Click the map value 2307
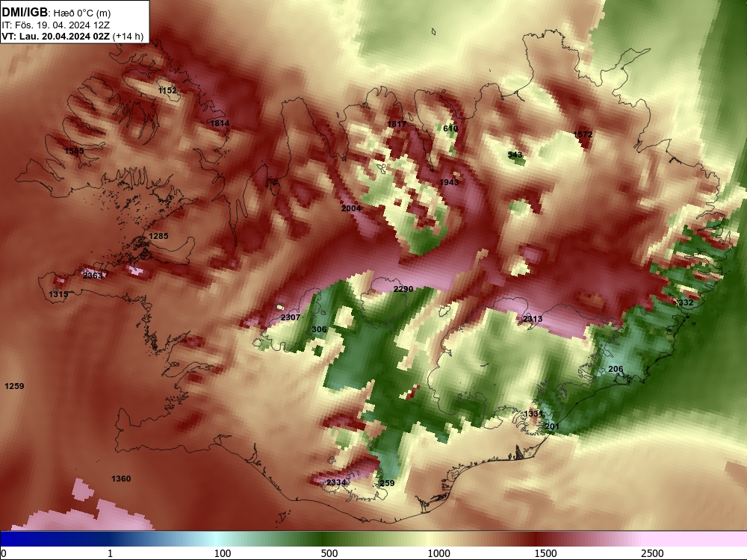 point(291,317)
